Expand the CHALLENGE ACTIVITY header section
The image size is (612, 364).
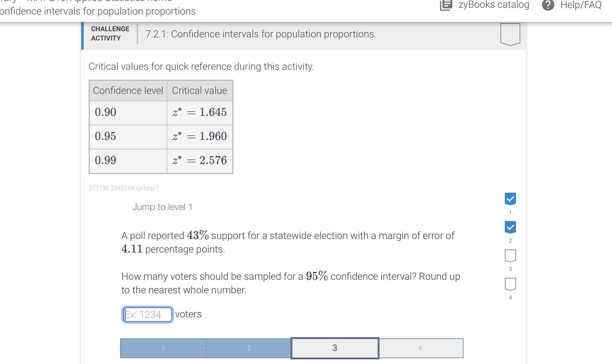[x=110, y=33]
